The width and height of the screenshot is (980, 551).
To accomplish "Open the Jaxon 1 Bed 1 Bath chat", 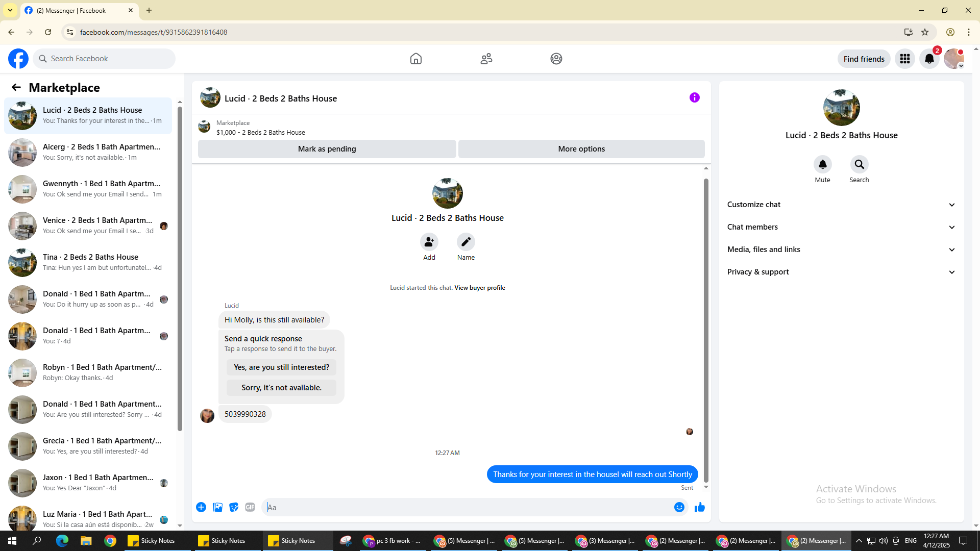I will (88, 483).
